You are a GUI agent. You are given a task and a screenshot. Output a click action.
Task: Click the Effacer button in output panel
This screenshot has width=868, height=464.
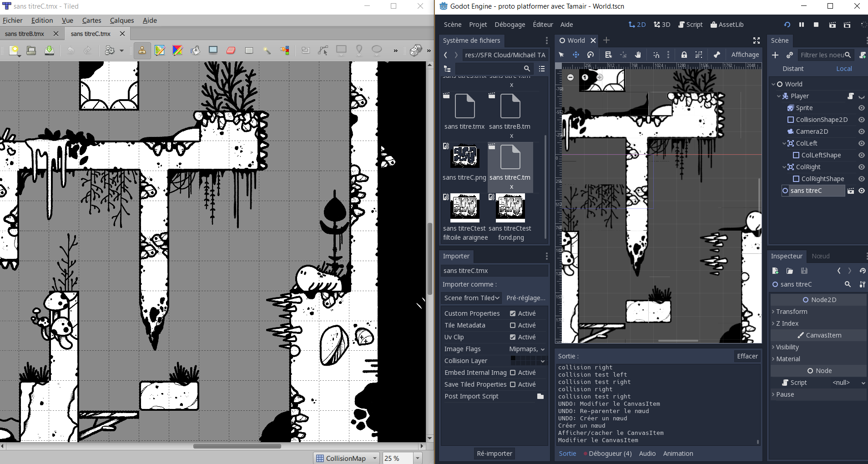click(747, 356)
